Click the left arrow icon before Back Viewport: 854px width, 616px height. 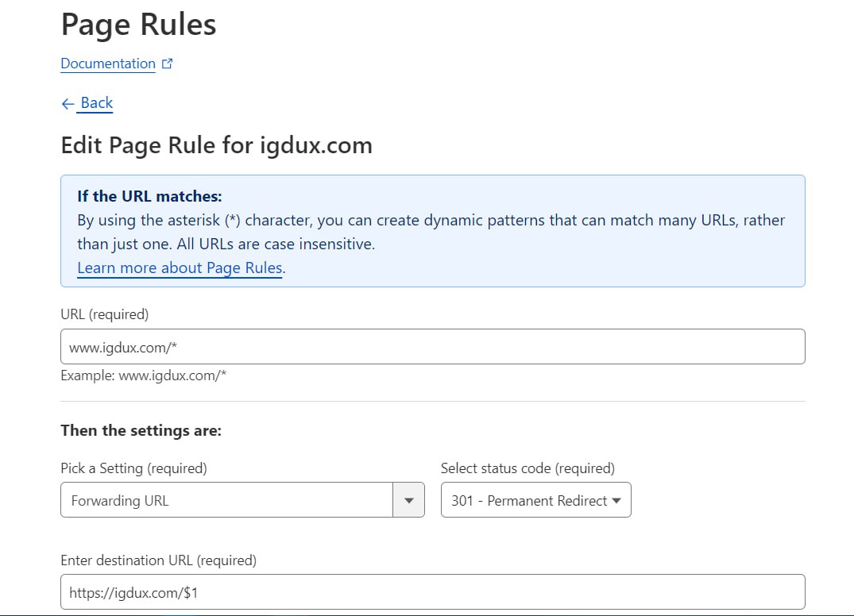click(x=68, y=103)
